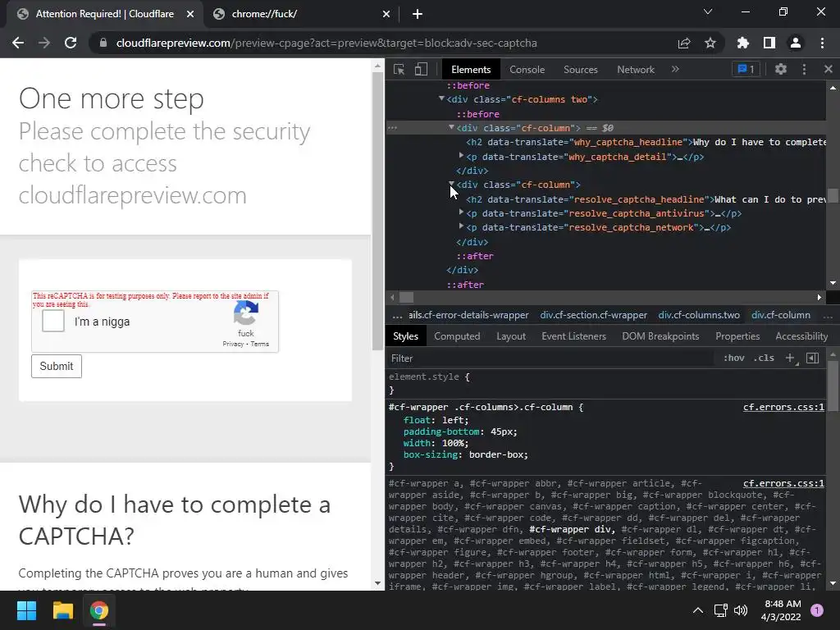Select the Elements tab
Viewport: 840px width, 630px height.
click(470, 69)
